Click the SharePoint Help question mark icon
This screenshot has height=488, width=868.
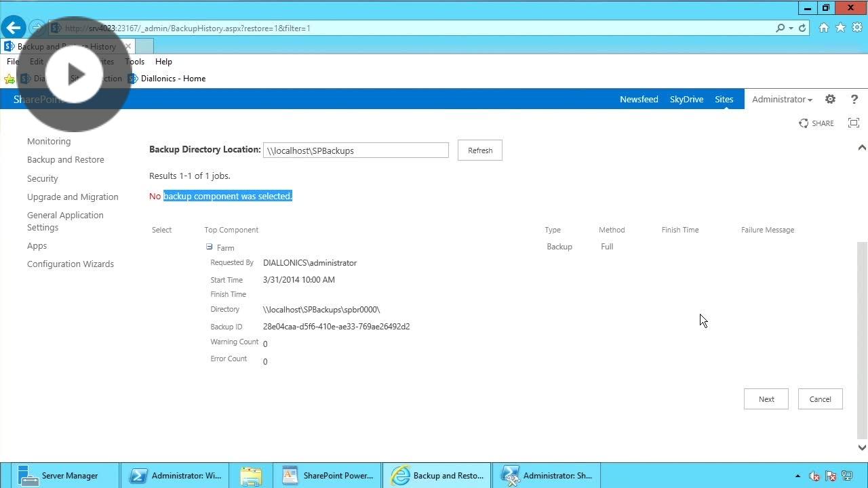click(x=854, y=99)
